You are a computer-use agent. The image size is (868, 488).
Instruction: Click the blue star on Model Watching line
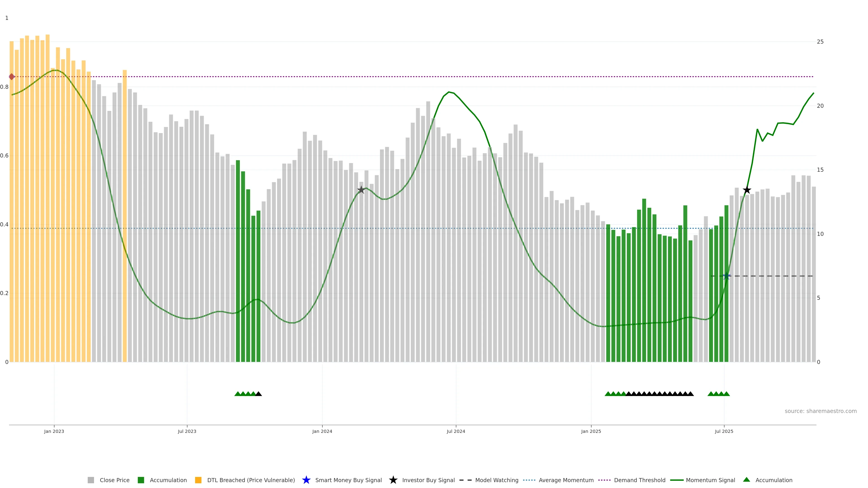click(726, 276)
